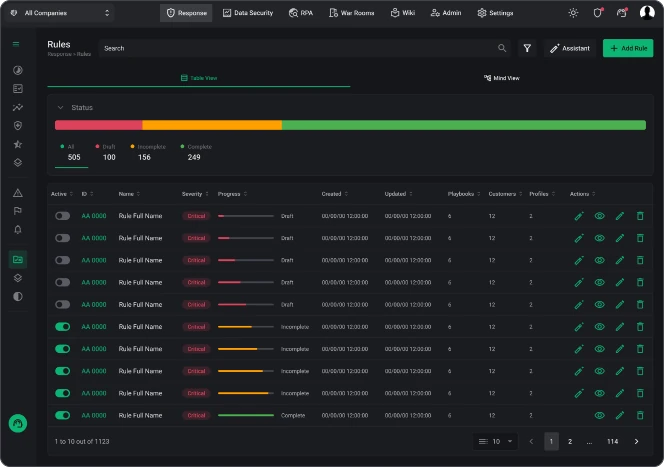
Task: Sort by the Customers column
Action: point(506,194)
